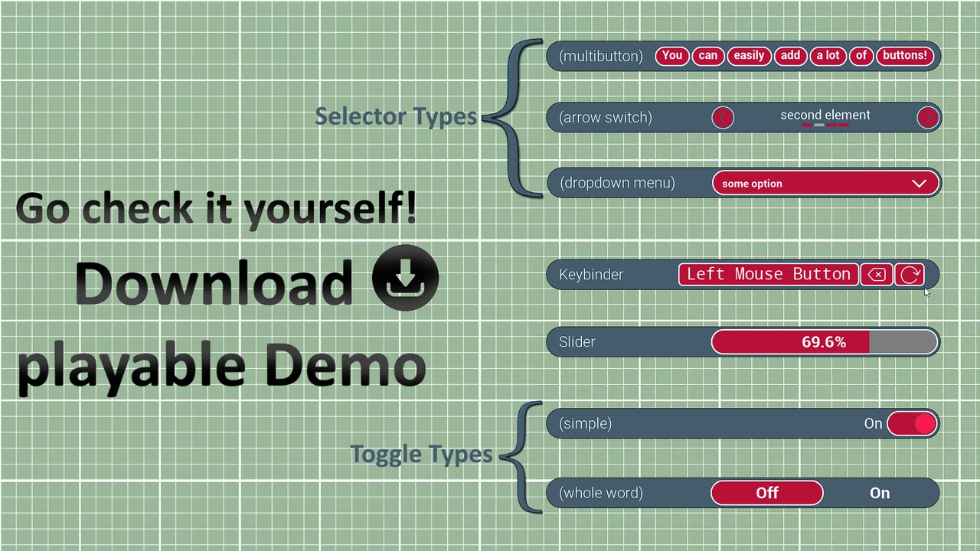Screen dimensions: 980x551
Task: Select the 'You' multibutton
Action: click(x=672, y=55)
